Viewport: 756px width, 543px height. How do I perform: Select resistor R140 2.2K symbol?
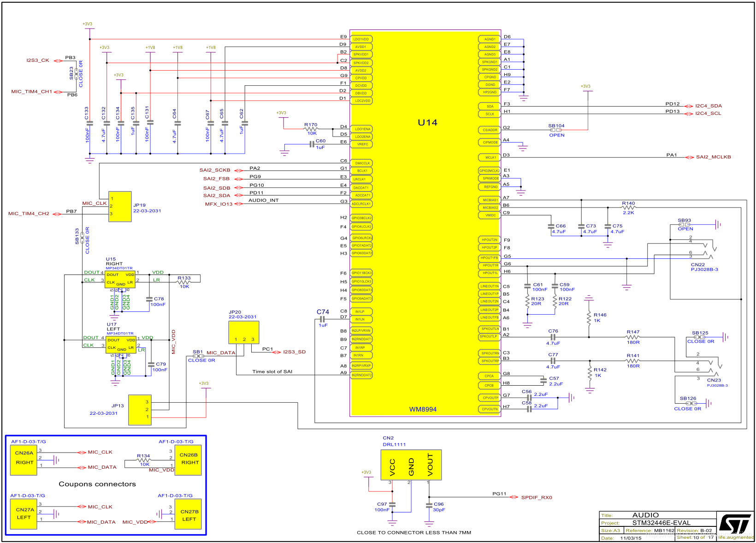click(628, 208)
